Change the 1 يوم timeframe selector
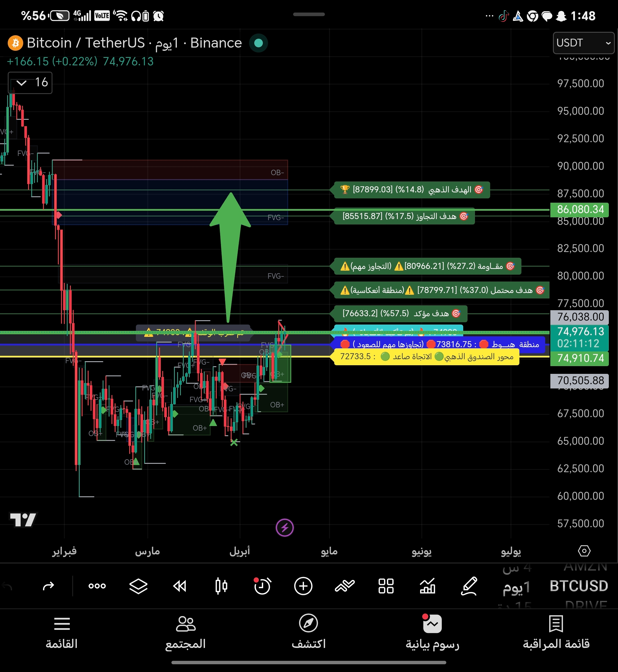Viewport: 618px width, 672px height. click(x=516, y=587)
